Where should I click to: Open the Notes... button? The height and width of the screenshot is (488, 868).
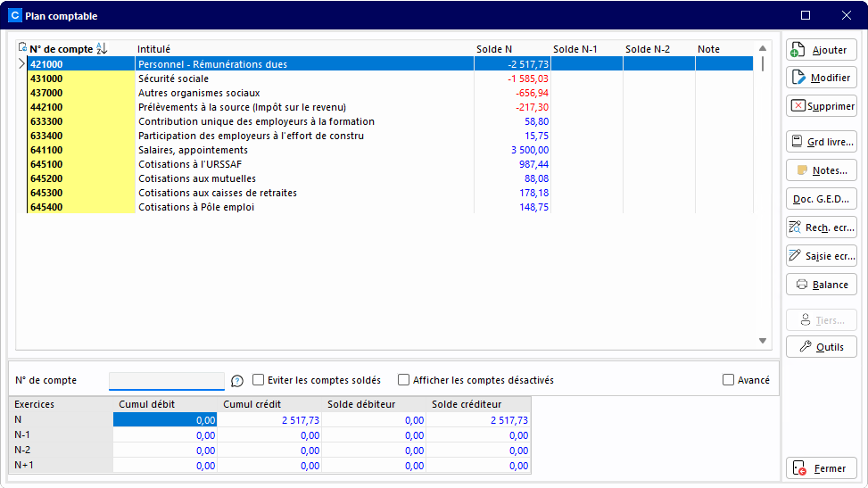coord(822,170)
